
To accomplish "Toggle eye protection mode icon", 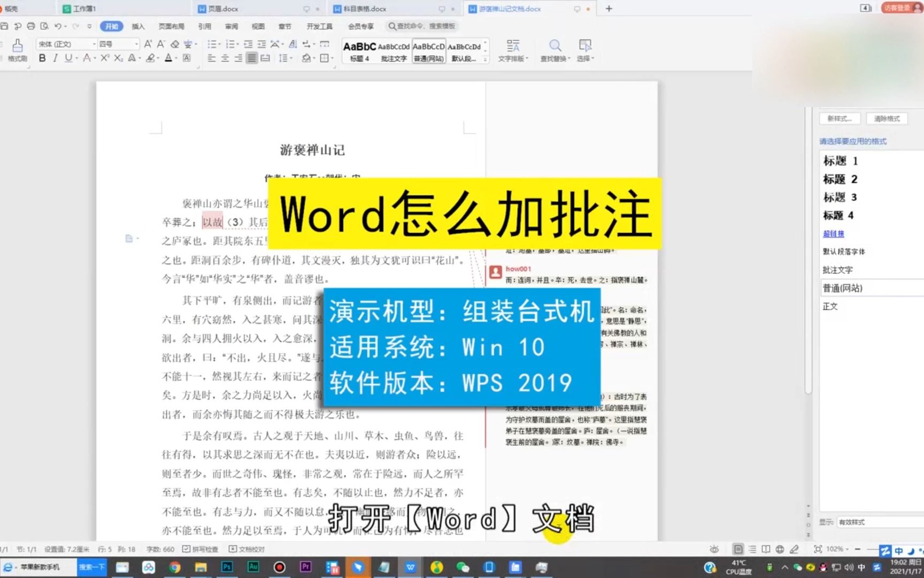I will click(714, 549).
